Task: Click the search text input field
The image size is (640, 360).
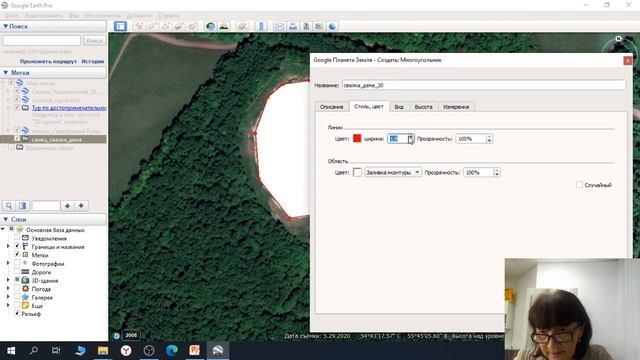Action: click(x=42, y=40)
